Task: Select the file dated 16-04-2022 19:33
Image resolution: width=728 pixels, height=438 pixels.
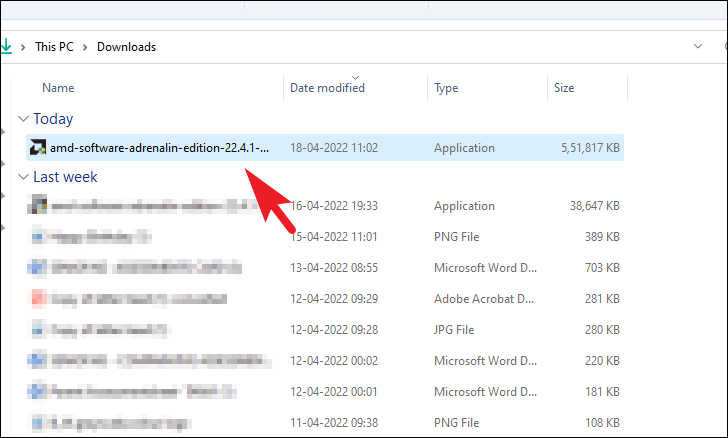Action: pyautogui.click(x=325, y=206)
